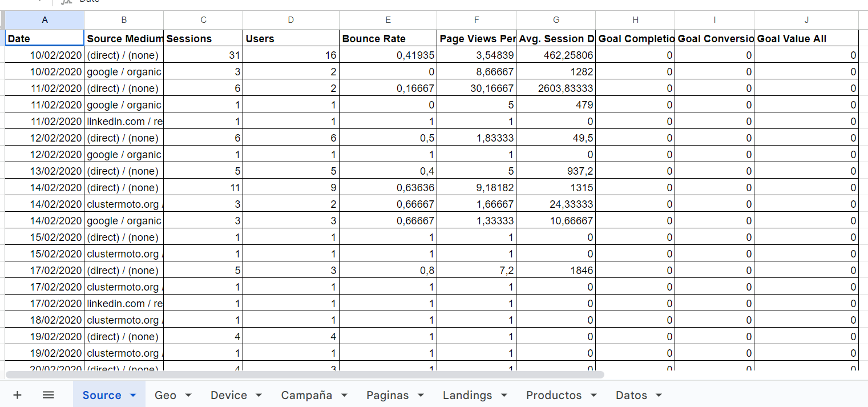Click the date cell 13/02/2020

pyautogui.click(x=45, y=171)
